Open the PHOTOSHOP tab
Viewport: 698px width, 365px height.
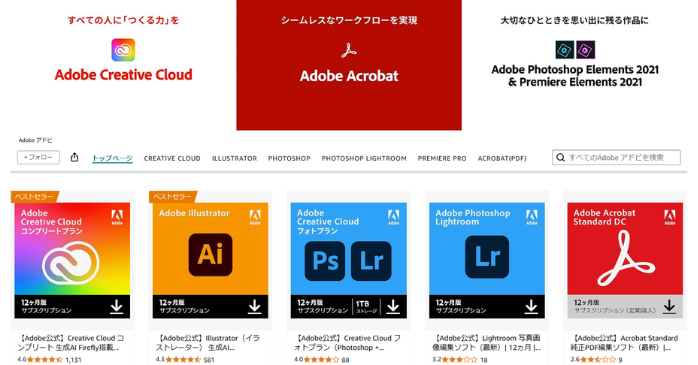pos(289,158)
